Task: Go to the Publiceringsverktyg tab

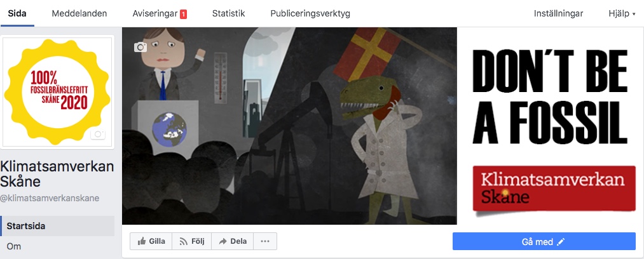Action: 310,13
